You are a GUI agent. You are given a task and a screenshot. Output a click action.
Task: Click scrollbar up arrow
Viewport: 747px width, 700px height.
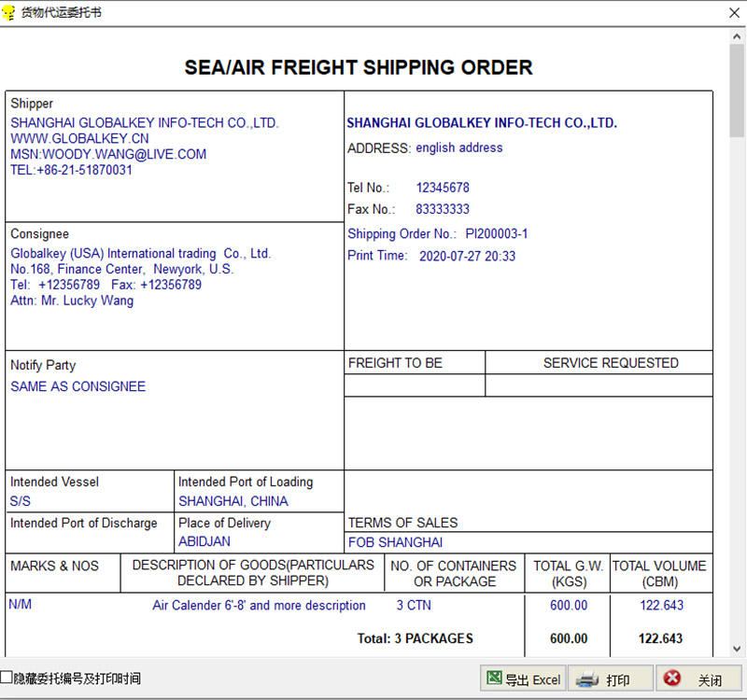pyautogui.click(x=737, y=36)
